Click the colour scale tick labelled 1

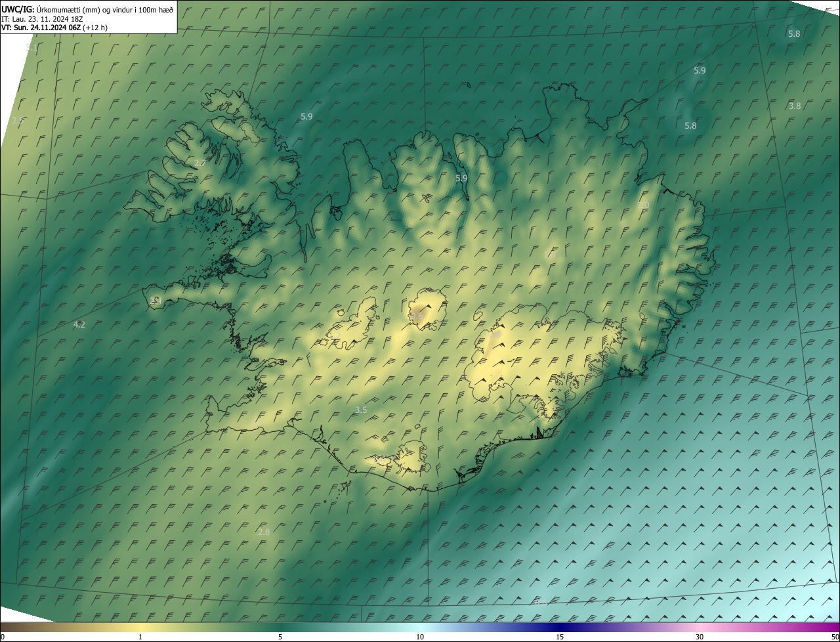click(140, 637)
